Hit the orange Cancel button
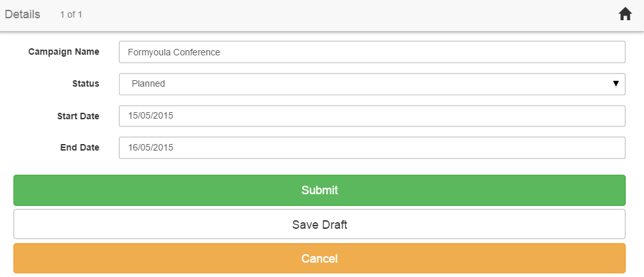The width and height of the screenshot is (644, 277). pyautogui.click(x=319, y=259)
